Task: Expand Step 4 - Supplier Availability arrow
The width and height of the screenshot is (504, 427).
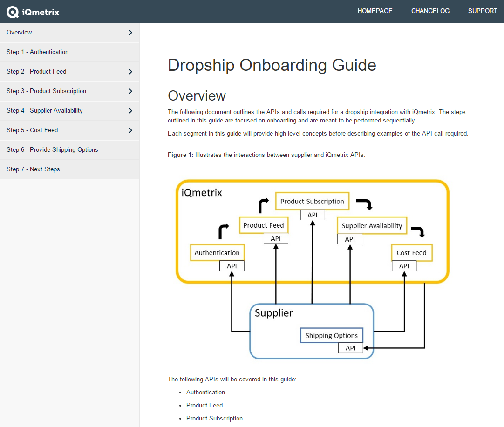Action: [x=130, y=111]
